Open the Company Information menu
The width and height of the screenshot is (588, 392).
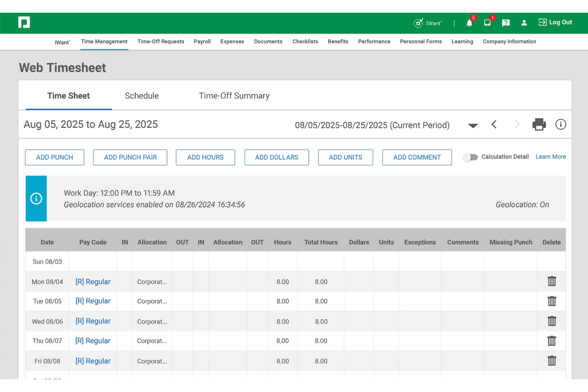509,41
